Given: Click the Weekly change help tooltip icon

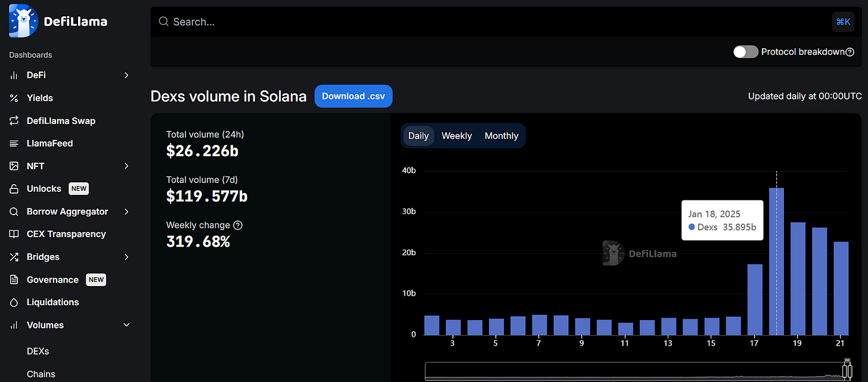Looking at the screenshot, I should pos(238,225).
